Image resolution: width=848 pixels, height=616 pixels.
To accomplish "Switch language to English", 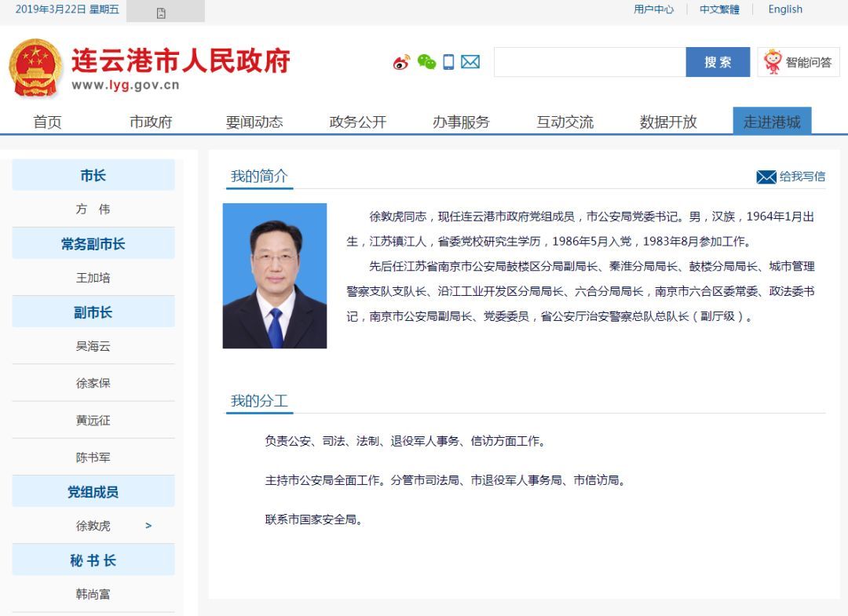I will [x=785, y=9].
